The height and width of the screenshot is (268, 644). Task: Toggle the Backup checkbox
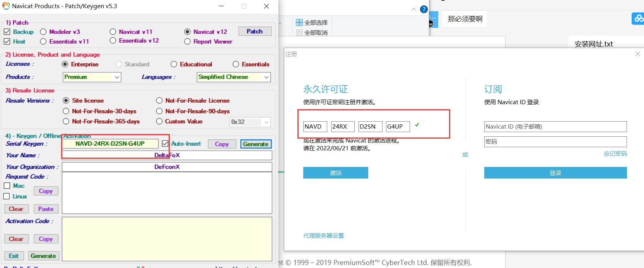coord(7,32)
